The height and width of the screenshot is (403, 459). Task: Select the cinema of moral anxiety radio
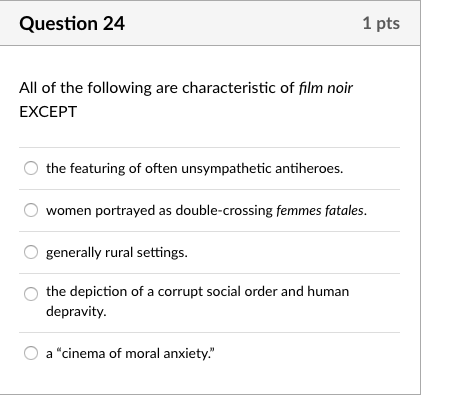point(31,353)
